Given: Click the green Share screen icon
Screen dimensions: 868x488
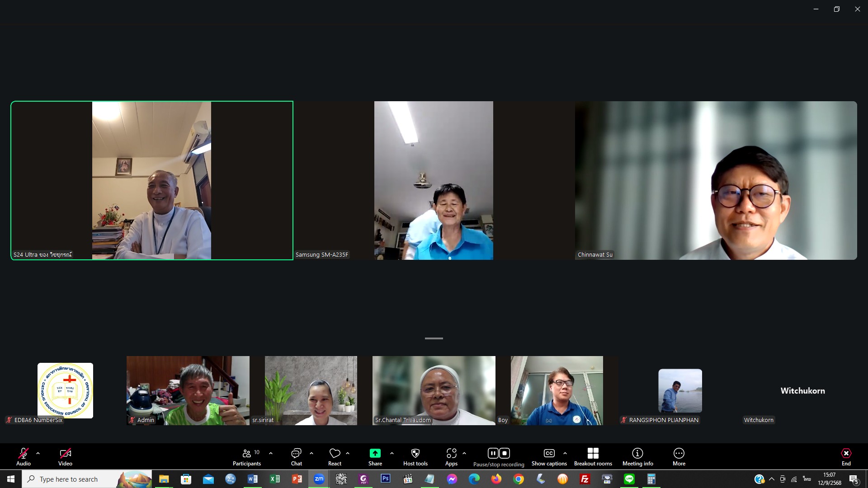Looking at the screenshot, I should (375, 453).
